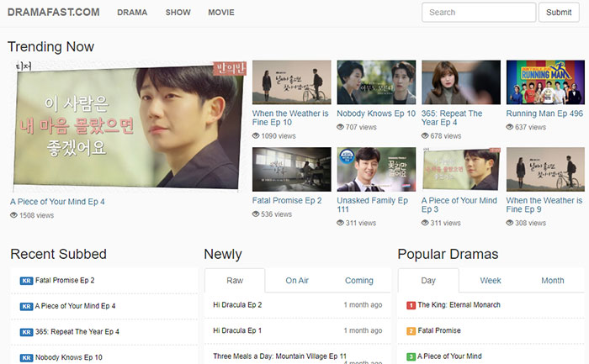Open the trending 365: Repeat The Year Ep 4 link
Screen dimensions: 589x364
point(452,118)
